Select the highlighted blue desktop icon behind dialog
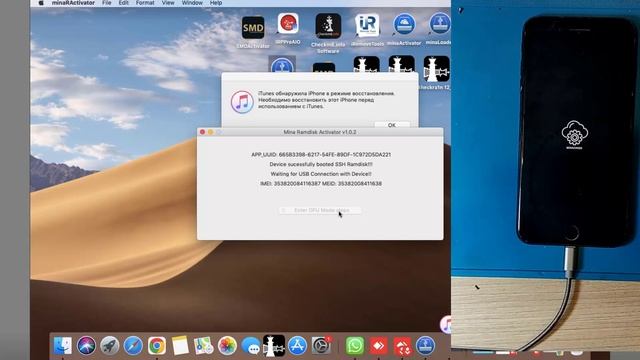 click(x=282, y=64)
